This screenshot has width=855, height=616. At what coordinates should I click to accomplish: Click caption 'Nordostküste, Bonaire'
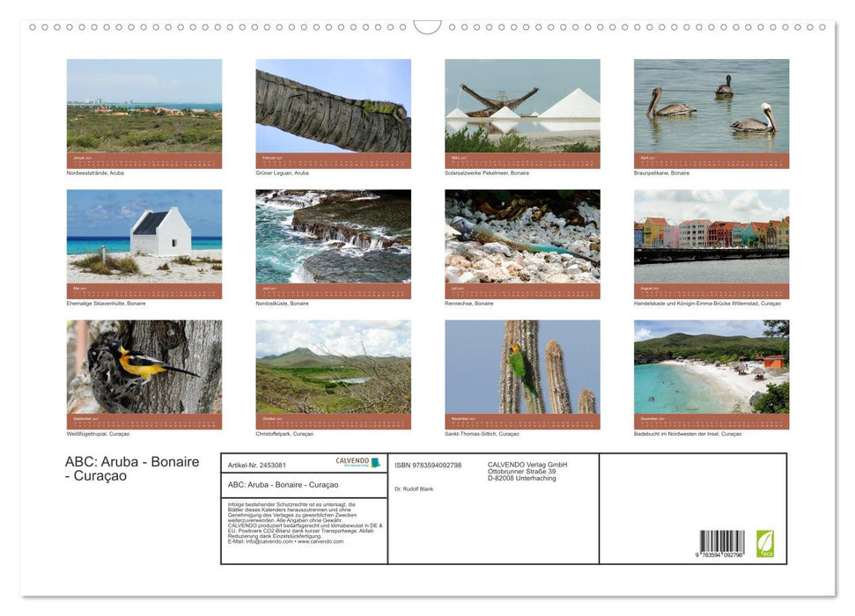282,303
